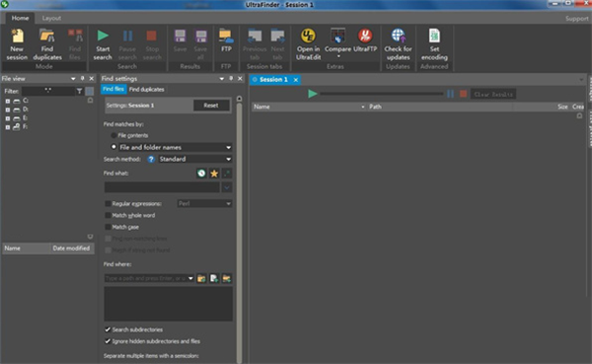The height and width of the screenshot is (364, 592).
Task: Launch UltraFTP
Action: pyautogui.click(x=365, y=40)
